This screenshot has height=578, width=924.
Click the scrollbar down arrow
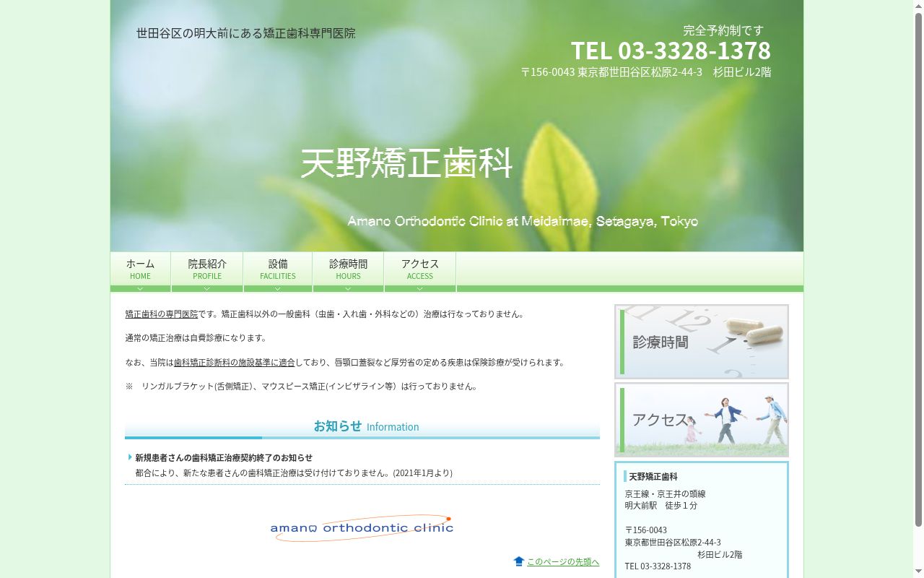[918, 573]
